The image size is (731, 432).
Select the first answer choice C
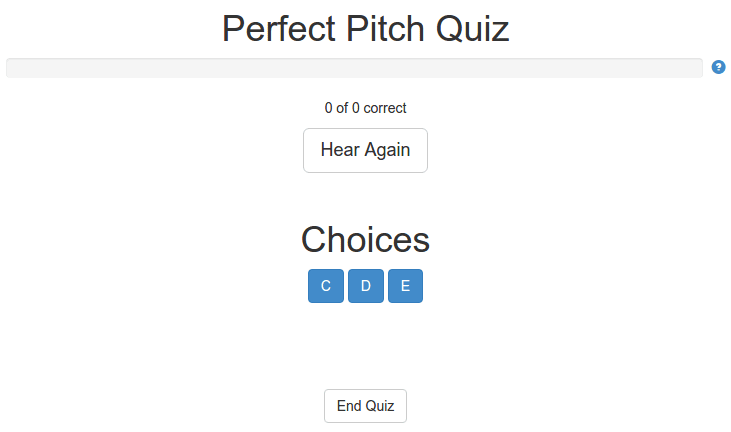(326, 286)
